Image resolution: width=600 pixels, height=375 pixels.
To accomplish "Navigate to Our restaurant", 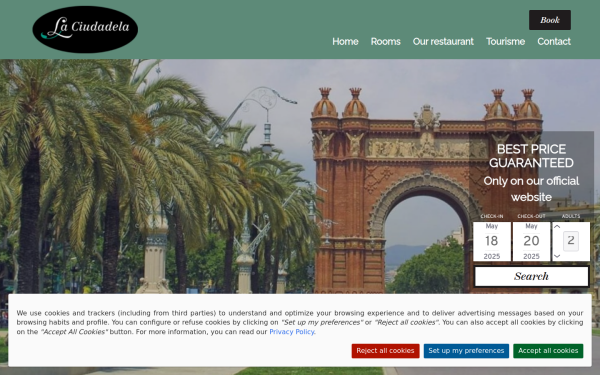I will 443,41.
